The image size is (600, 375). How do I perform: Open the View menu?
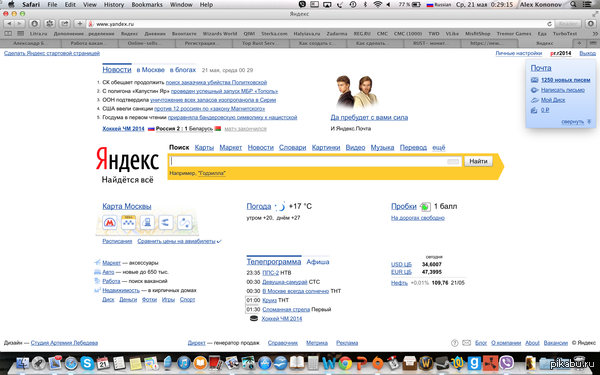point(90,5)
